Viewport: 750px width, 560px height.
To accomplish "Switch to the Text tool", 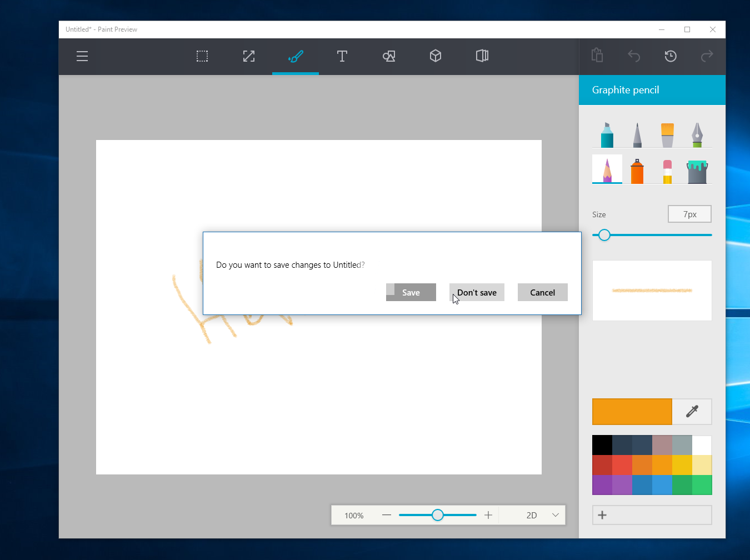I will (x=342, y=56).
